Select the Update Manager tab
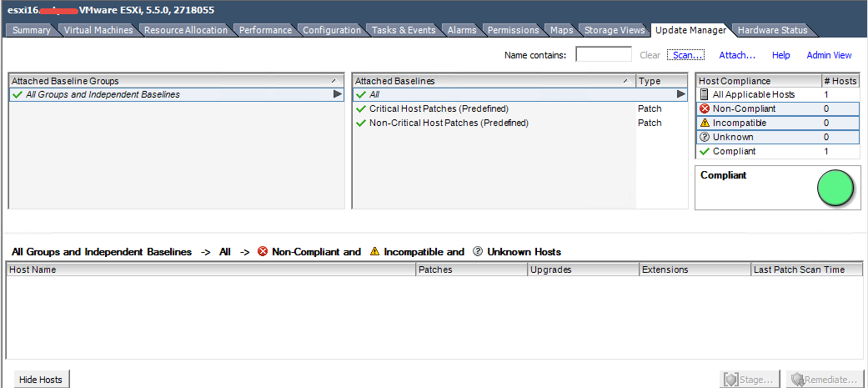This screenshot has width=868, height=388. pos(690,30)
